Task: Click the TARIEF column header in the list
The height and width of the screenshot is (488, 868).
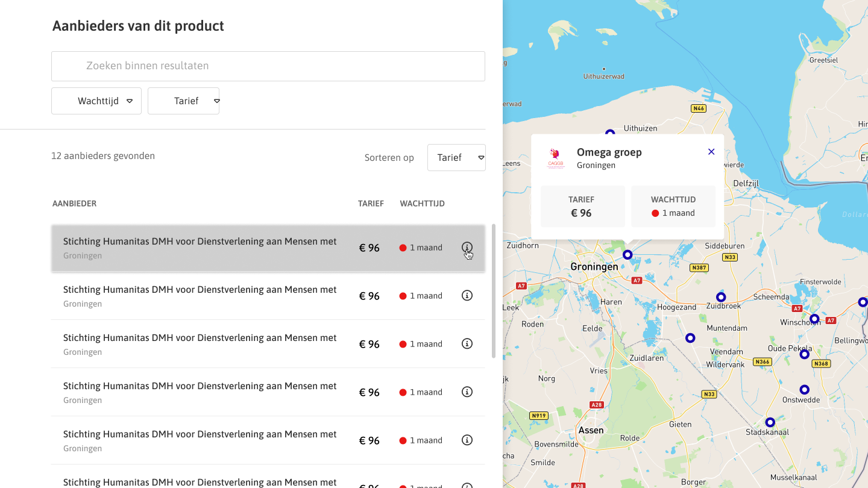Action: coord(371,204)
